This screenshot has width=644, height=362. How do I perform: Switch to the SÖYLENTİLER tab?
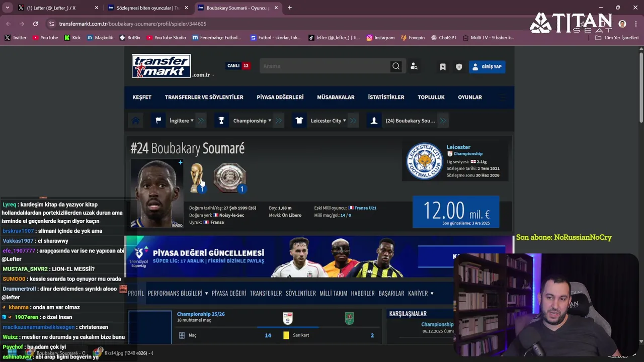[300, 293]
